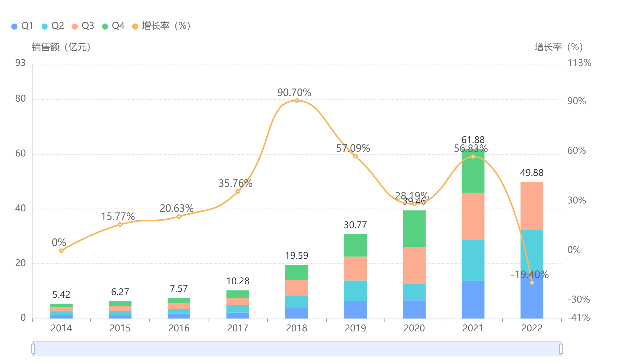The width and height of the screenshot is (637, 364).
Task: Click the cyan Q2 segment of 2019 bar
Action: coord(355,291)
